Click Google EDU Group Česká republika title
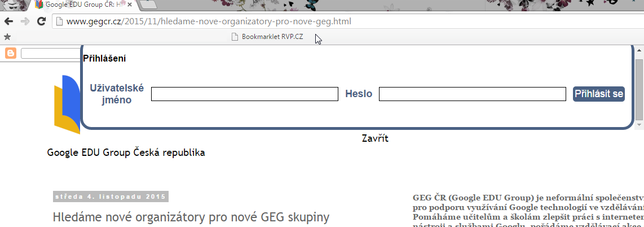 [x=126, y=153]
